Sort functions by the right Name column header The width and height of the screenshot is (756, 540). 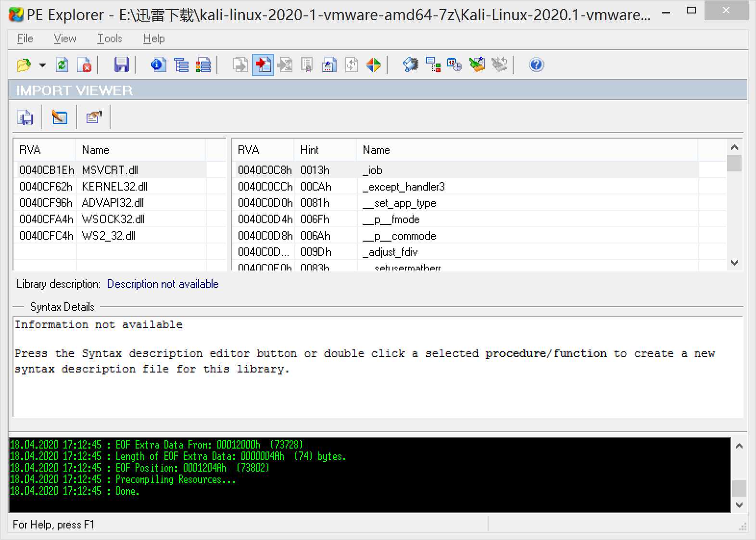tap(527, 150)
